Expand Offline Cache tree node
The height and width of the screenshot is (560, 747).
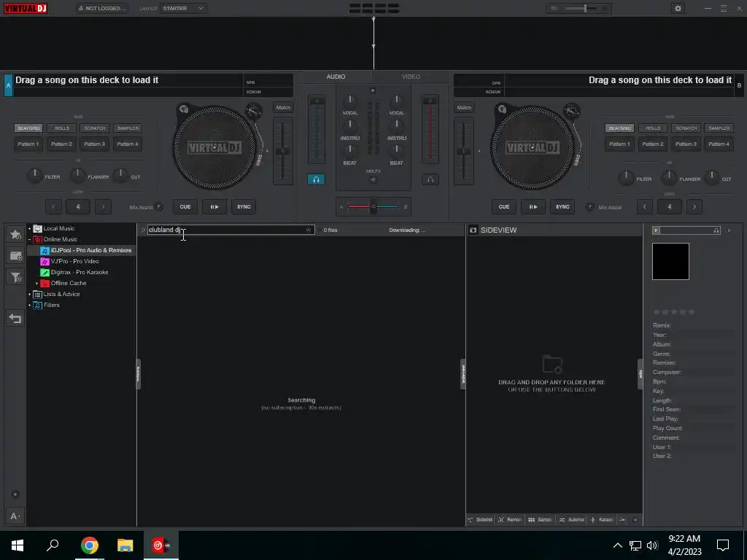coord(36,284)
